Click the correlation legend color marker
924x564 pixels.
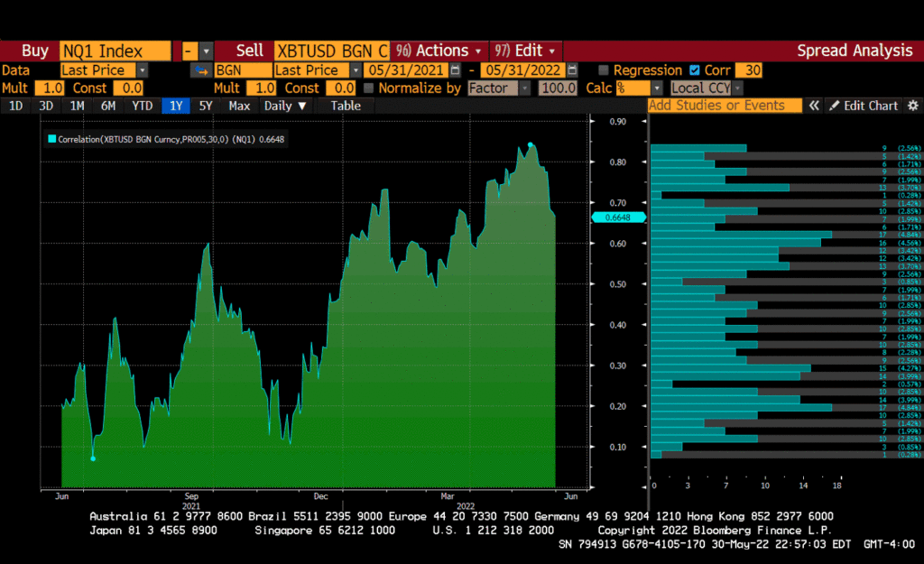(51, 139)
